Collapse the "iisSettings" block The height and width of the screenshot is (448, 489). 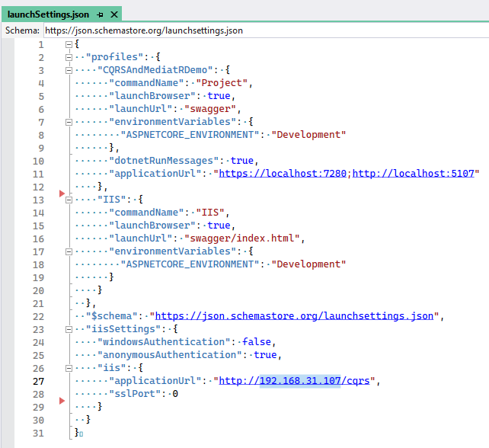tap(69, 329)
